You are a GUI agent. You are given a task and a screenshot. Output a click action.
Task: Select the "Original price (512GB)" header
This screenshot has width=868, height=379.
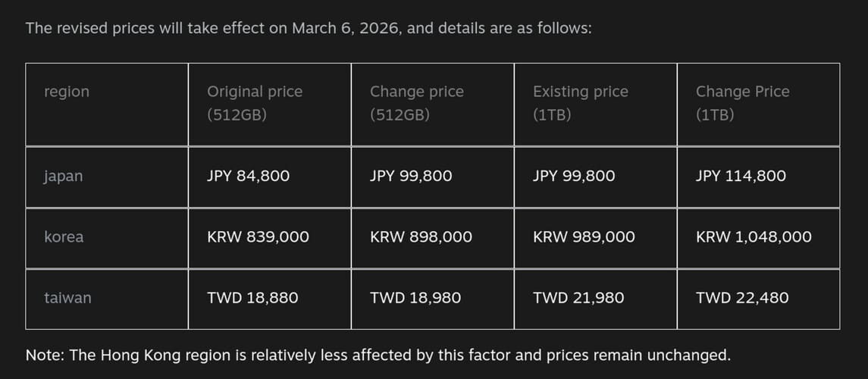pyautogui.click(x=255, y=103)
